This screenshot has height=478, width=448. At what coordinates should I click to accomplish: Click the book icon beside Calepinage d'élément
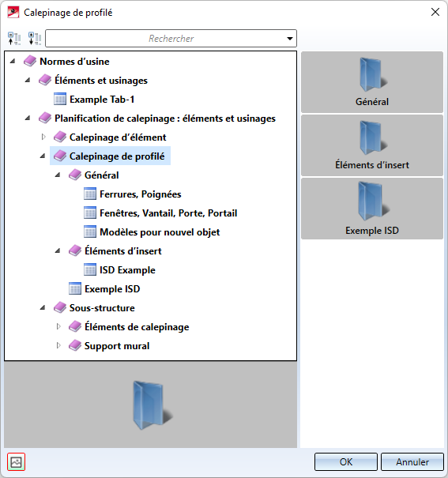[x=60, y=137]
